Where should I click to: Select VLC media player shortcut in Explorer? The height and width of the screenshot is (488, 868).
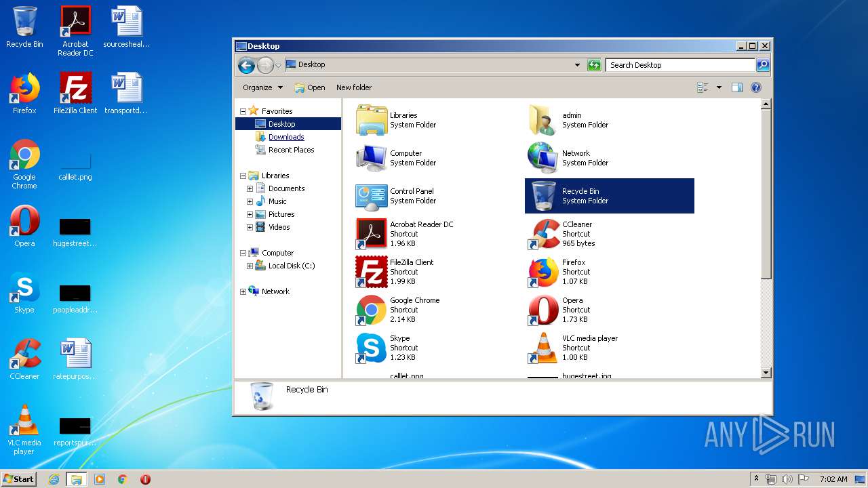[543, 348]
